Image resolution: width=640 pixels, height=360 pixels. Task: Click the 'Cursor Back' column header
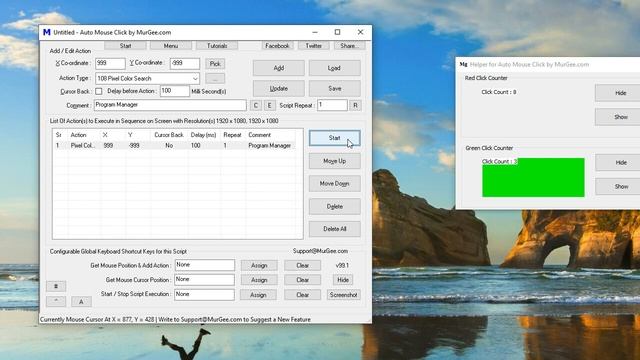pos(169,135)
